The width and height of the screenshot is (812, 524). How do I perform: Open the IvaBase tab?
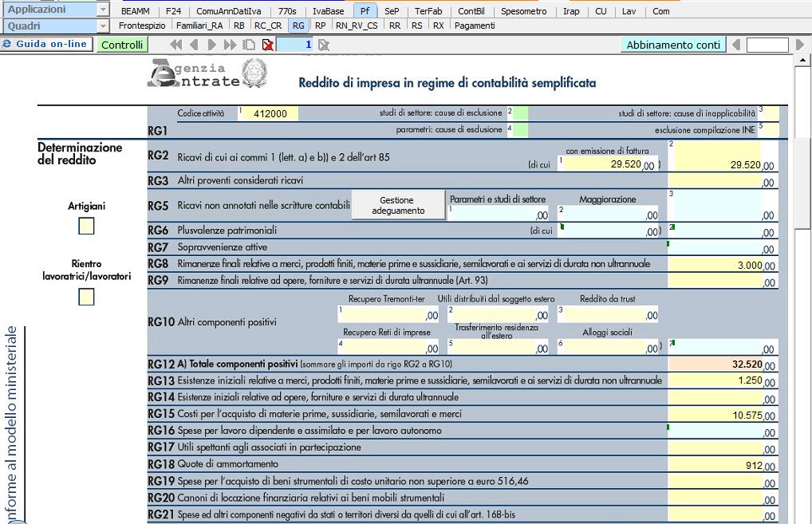[329, 11]
